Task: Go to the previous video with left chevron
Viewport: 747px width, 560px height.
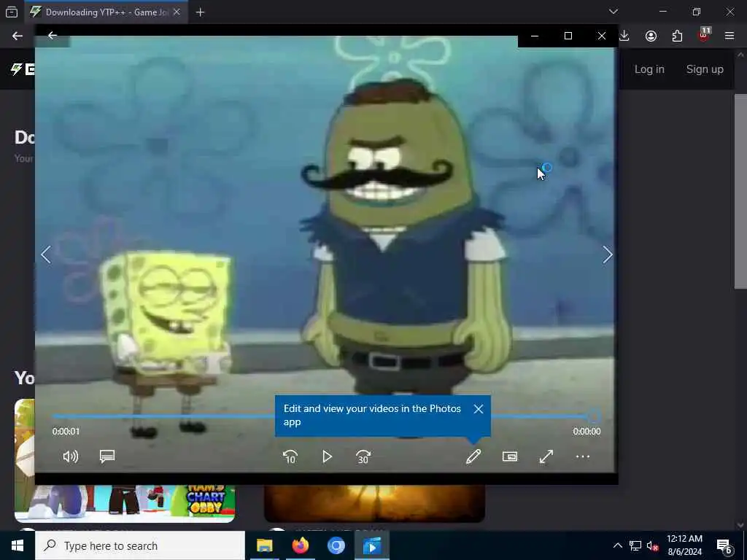Action: [x=46, y=254]
